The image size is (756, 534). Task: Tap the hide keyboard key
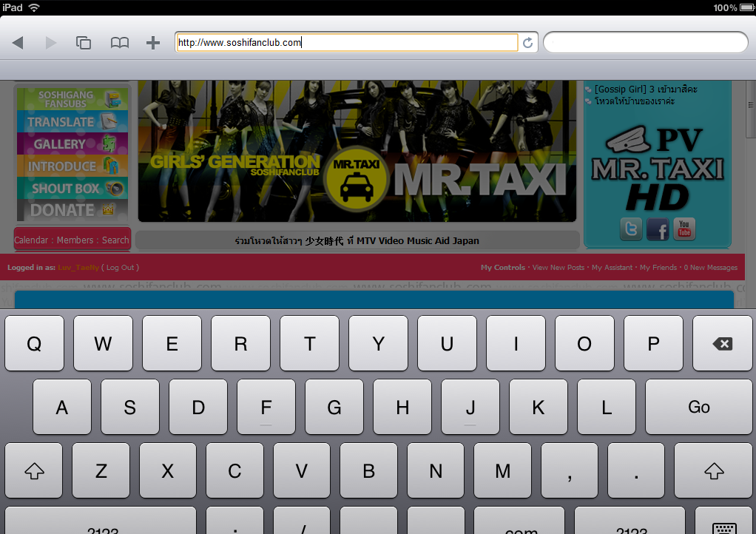[723, 521]
